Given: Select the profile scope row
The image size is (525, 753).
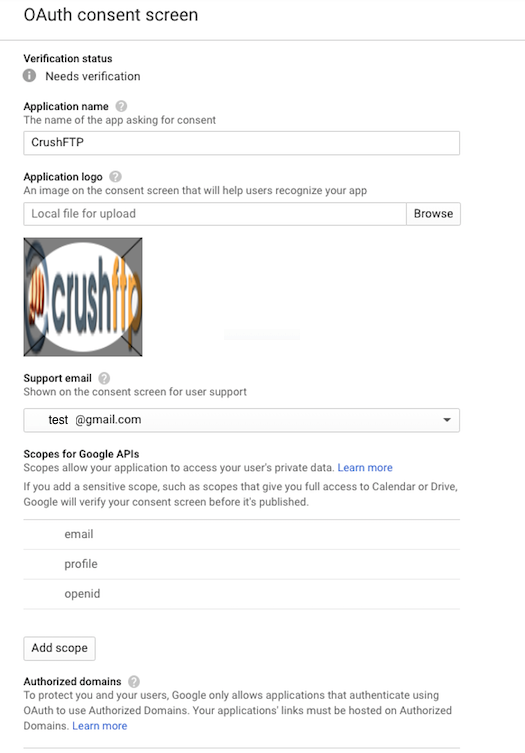Looking at the screenshot, I should (242, 564).
